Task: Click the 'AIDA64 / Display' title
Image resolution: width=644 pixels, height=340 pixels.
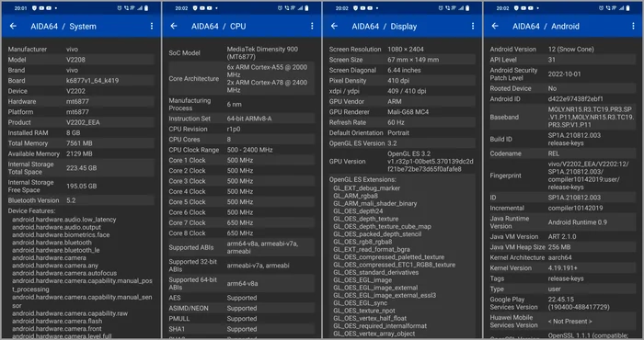Action: coord(385,27)
